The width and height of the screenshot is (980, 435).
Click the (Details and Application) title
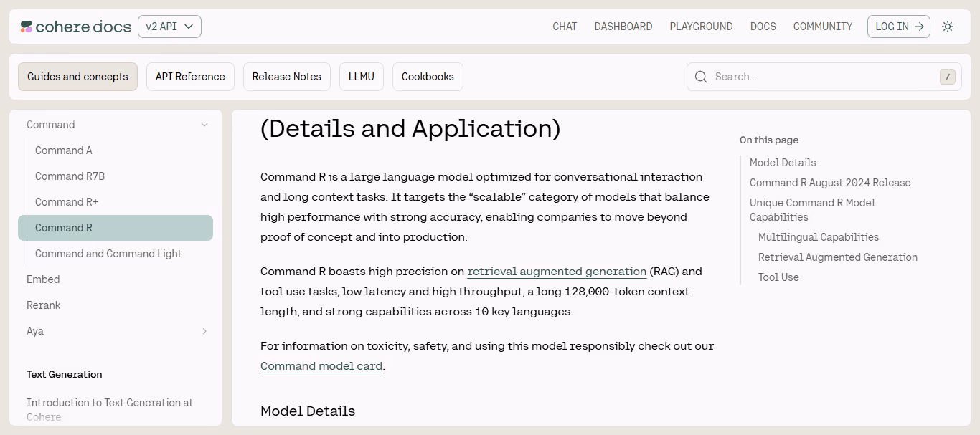[x=410, y=129]
